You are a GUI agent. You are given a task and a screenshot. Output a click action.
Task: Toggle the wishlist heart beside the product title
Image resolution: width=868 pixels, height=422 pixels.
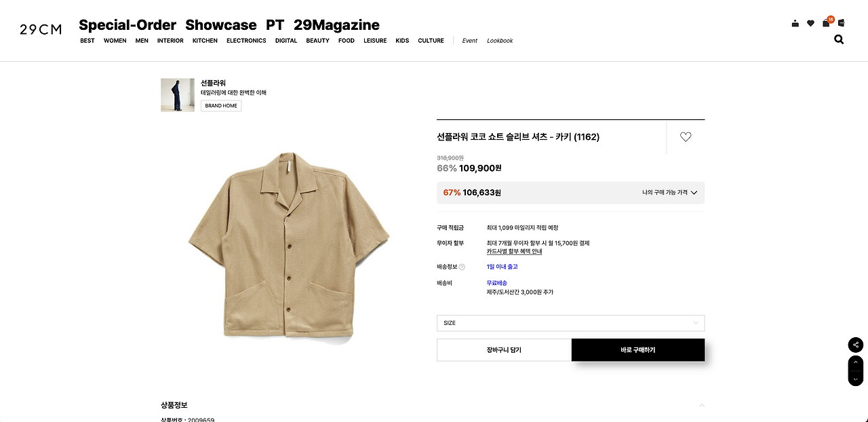click(x=685, y=136)
